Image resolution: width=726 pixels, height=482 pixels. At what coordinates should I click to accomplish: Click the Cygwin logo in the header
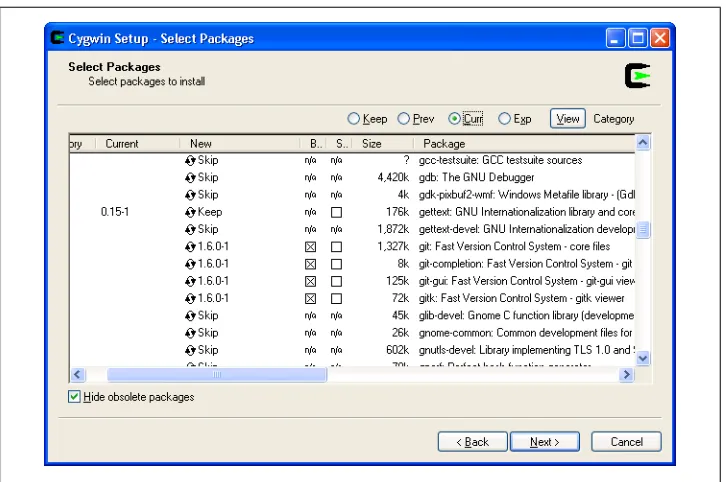(x=638, y=76)
